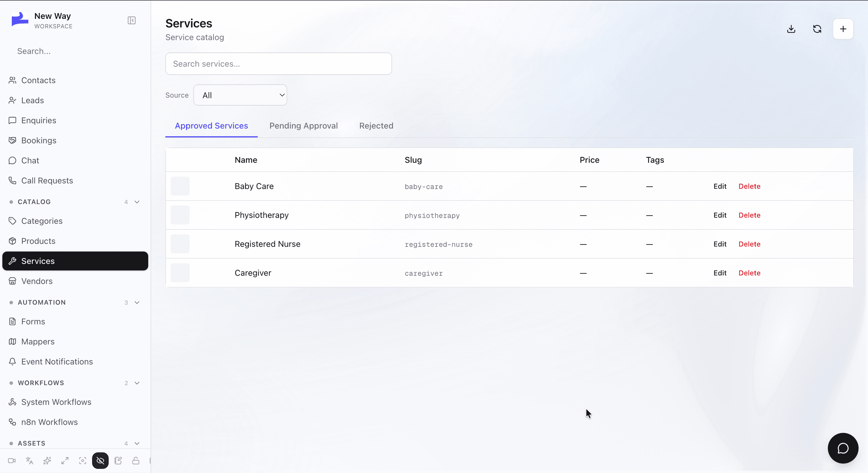
Task: Collapse the sidebar panel icon
Action: pos(132,21)
